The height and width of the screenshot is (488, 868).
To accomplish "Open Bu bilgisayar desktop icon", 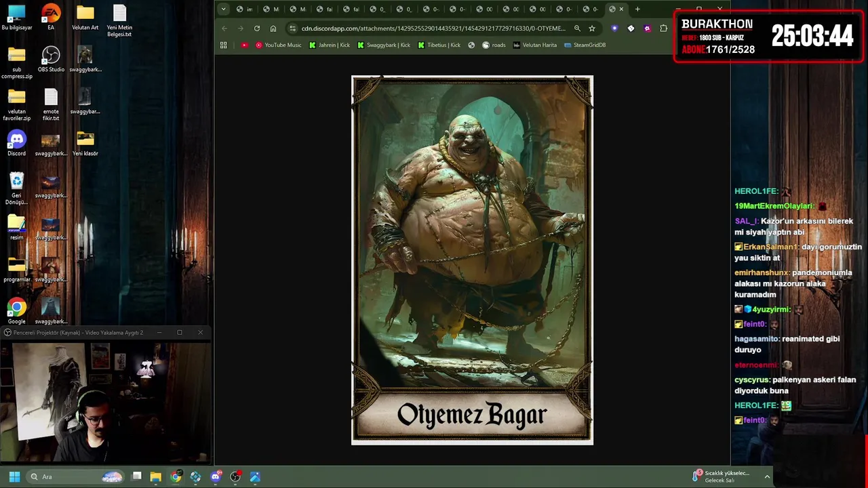I will click(x=17, y=18).
